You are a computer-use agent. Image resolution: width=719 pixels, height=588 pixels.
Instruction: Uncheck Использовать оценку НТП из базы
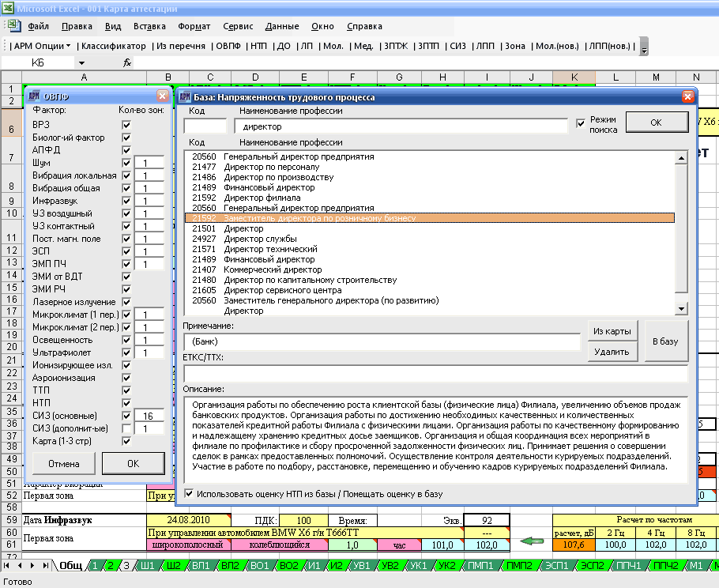189,493
